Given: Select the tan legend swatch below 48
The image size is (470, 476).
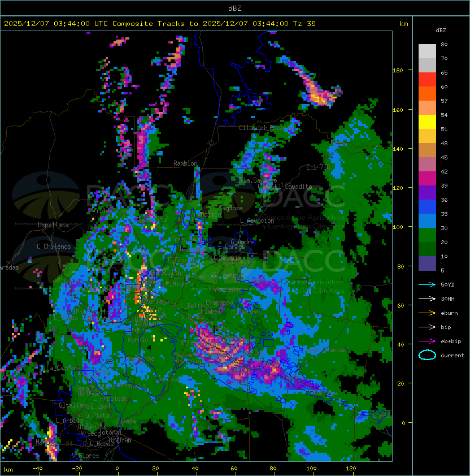Looking at the screenshot, I should tap(427, 150).
